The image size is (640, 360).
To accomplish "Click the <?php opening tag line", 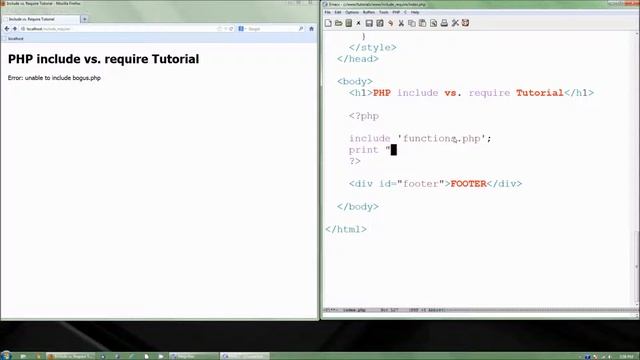I will point(364,116).
